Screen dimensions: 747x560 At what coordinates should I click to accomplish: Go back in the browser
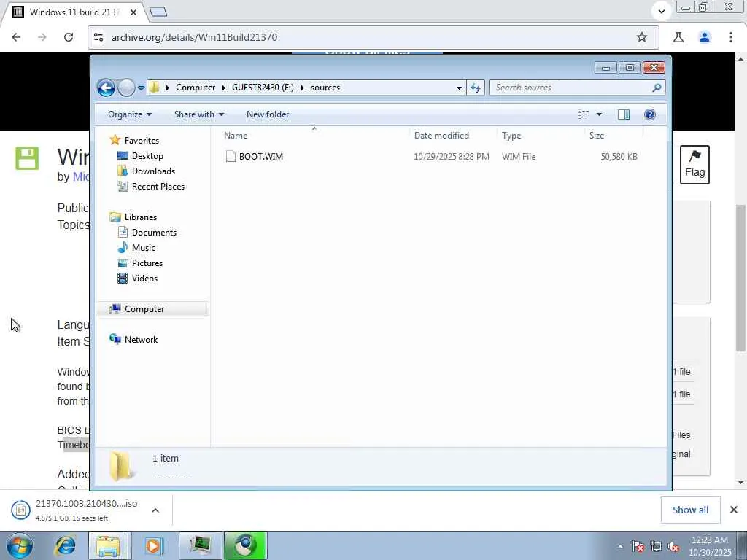(16, 37)
